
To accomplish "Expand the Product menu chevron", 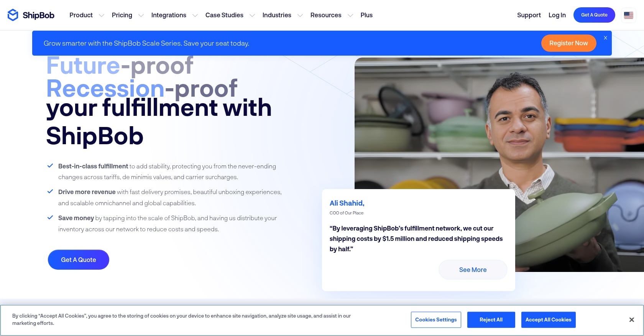I will [x=102, y=15].
